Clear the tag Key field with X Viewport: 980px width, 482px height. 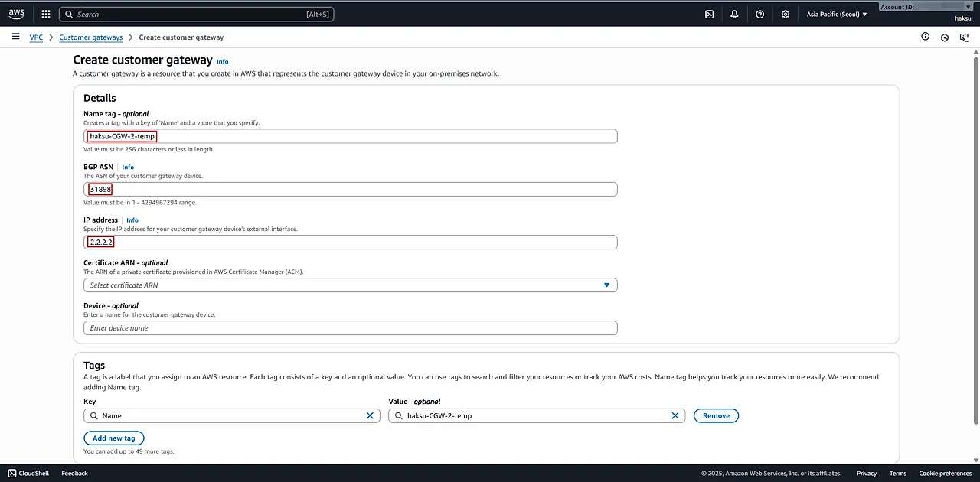click(x=370, y=415)
